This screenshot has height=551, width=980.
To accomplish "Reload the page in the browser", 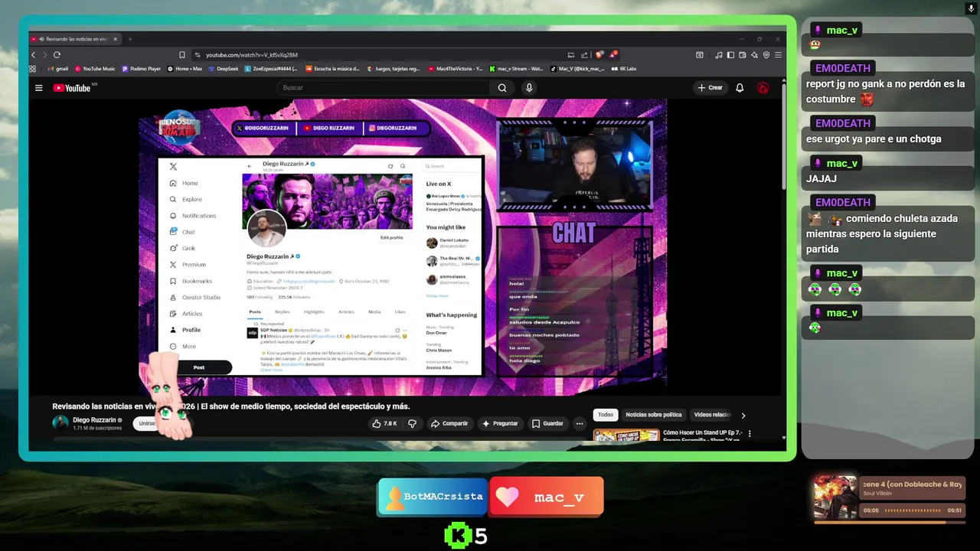I will (57, 55).
